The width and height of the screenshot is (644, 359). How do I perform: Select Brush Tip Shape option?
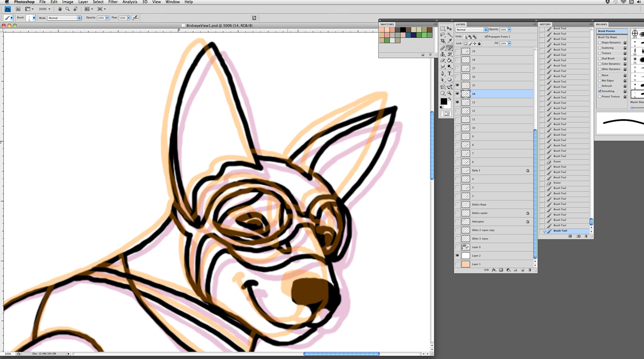click(x=608, y=37)
